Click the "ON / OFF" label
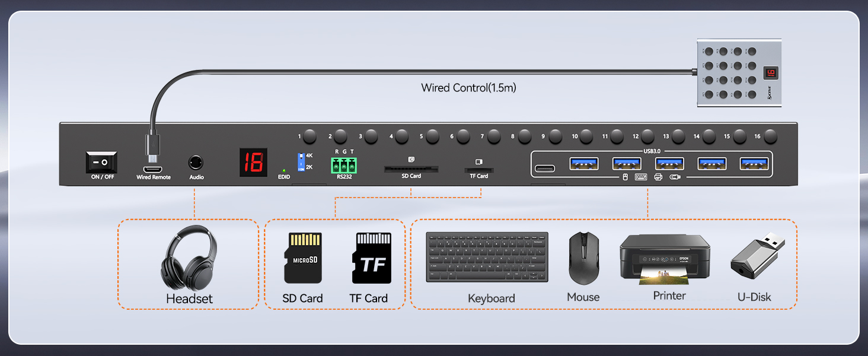Screen dimensions: 868x356 point(103,177)
